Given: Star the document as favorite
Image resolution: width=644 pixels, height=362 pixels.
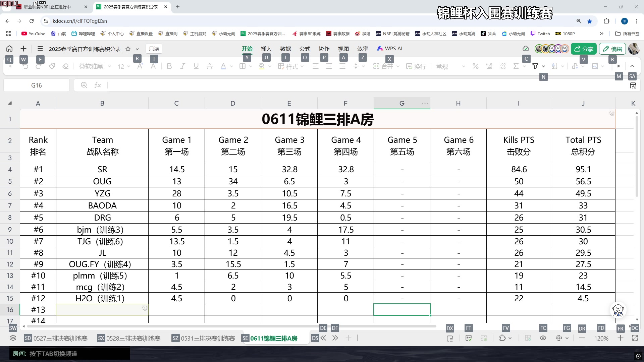Looking at the screenshot, I should (128, 49).
